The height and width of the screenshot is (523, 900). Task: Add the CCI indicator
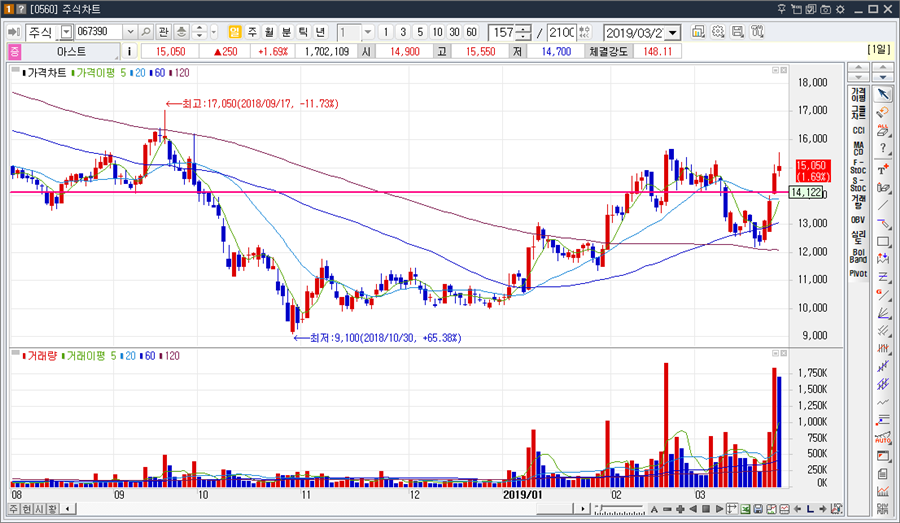(858, 130)
